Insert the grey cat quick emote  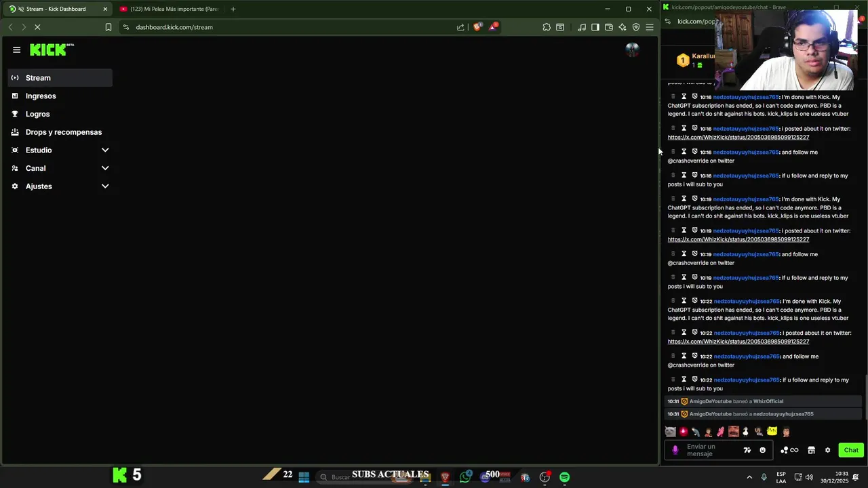click(x=671, y=432)
